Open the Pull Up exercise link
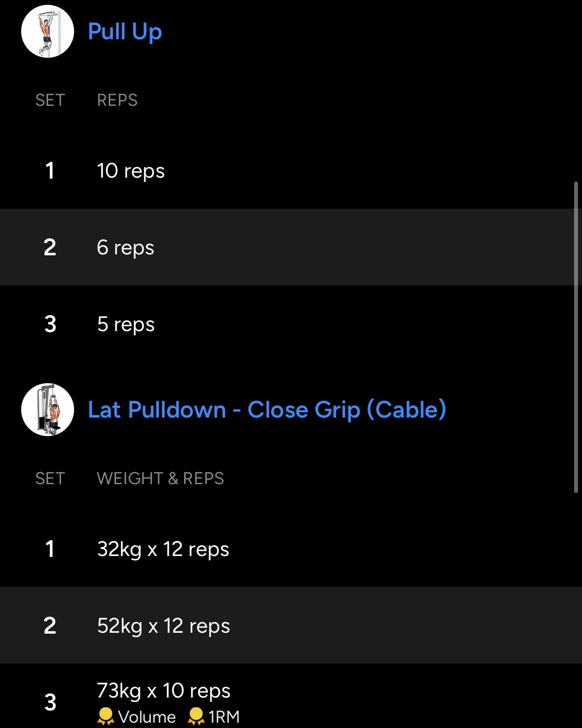The height and width of the screenshot is (728, 582). [x=125, y=32]
